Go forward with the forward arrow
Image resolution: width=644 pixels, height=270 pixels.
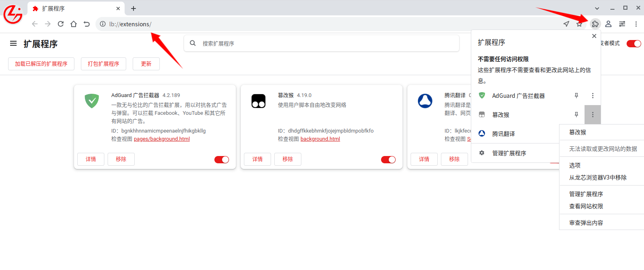tap(48, 24)
